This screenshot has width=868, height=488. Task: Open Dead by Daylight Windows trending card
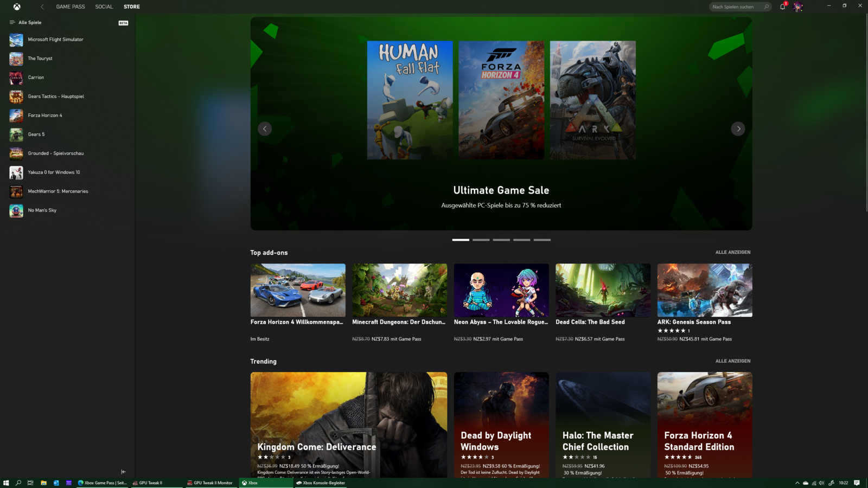point(501,425)
